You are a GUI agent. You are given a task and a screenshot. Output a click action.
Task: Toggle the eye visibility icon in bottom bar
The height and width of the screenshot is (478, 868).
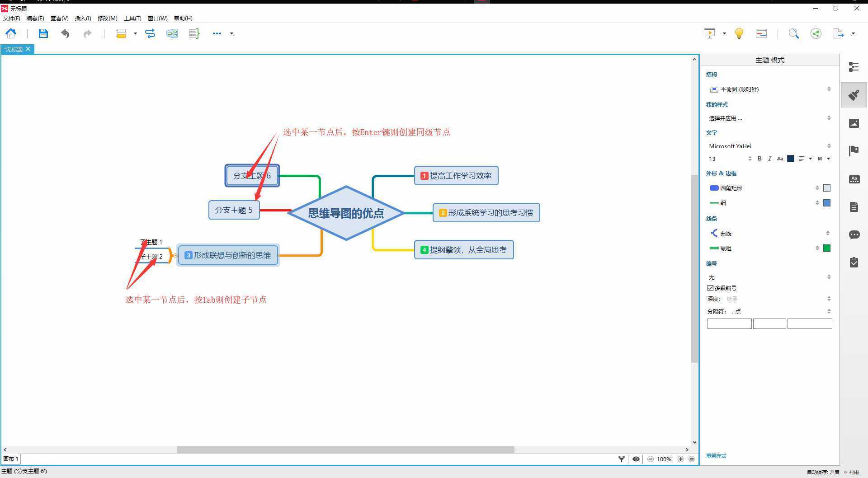pyautogui.click(x=636, y=459)
